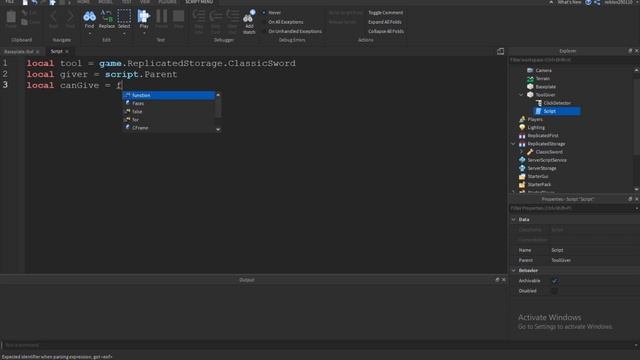Select StarterPack in Explorer
Image resolution: width=640 pixels, height=360 pixels.
pos(539,184)
